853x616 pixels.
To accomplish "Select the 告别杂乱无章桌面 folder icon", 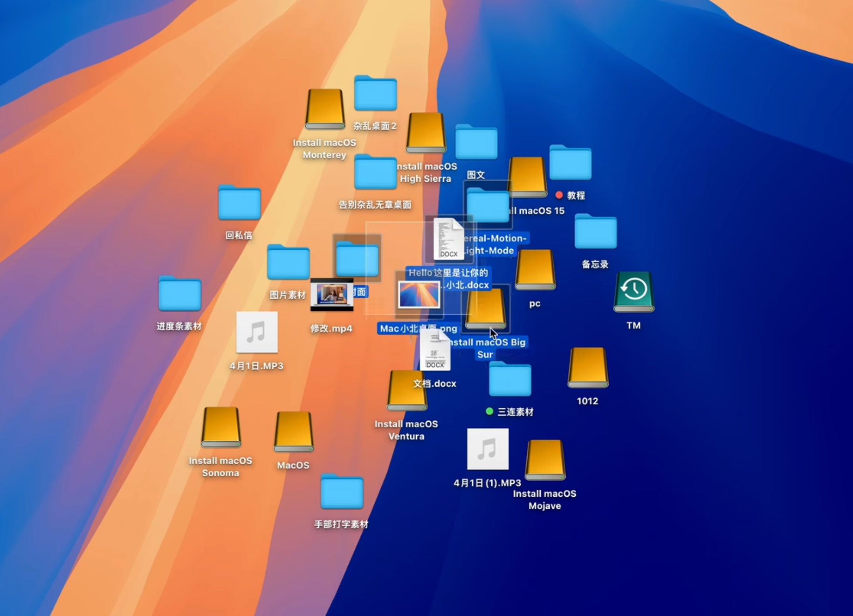I will pyautogui.click(x=375, y=172).
